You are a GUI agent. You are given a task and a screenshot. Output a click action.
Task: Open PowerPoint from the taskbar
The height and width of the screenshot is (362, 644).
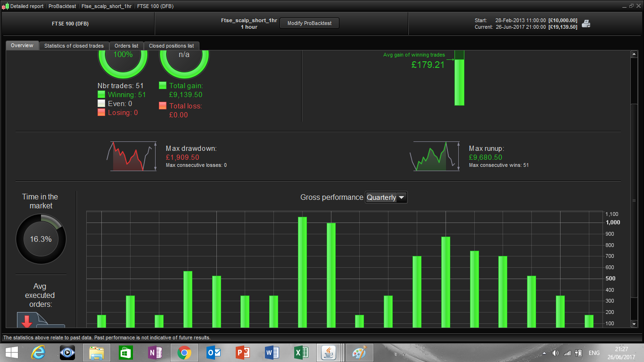[x=243, y=353]
